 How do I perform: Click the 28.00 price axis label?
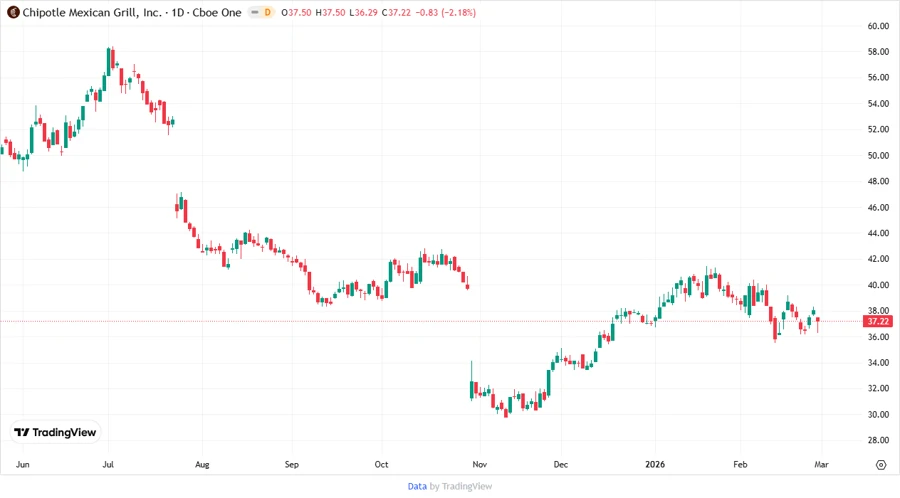coord(878,441)
